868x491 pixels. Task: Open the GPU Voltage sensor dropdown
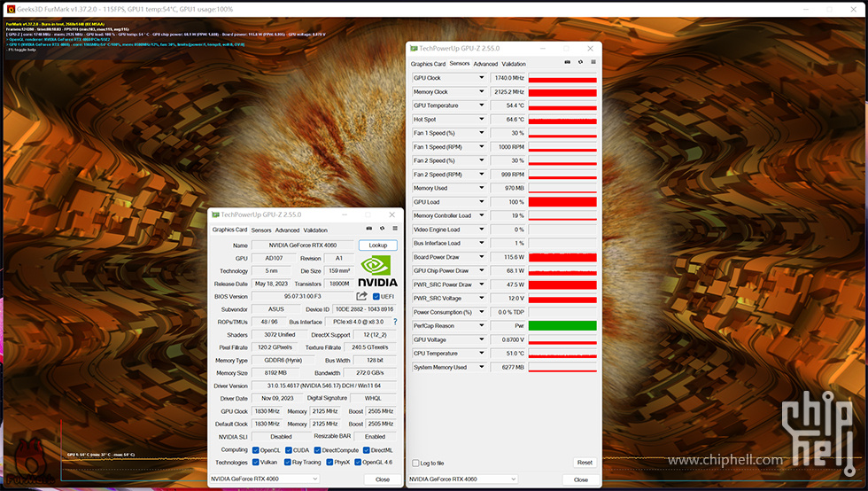tap(481, 339)
